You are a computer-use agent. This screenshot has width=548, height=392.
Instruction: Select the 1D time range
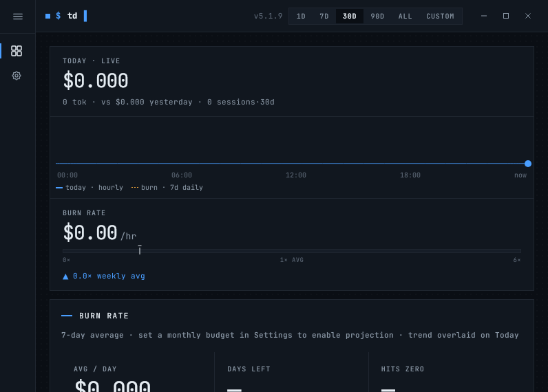tap(301, 17)
